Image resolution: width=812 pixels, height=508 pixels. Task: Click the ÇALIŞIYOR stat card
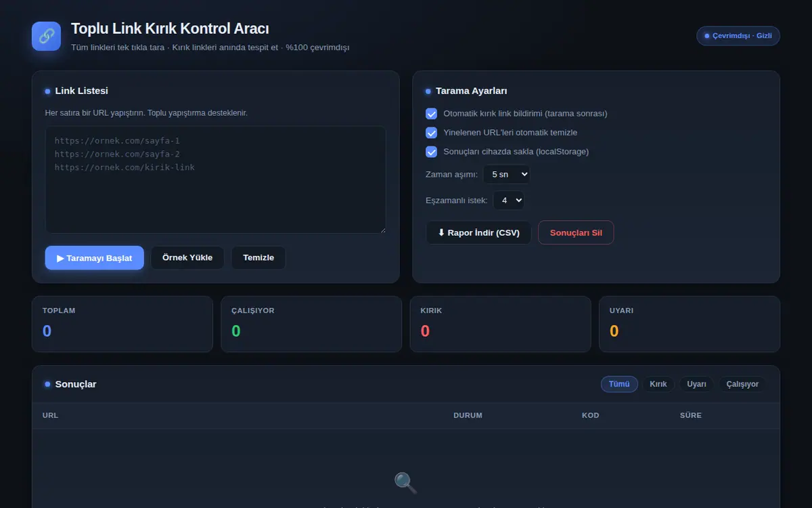311,324
